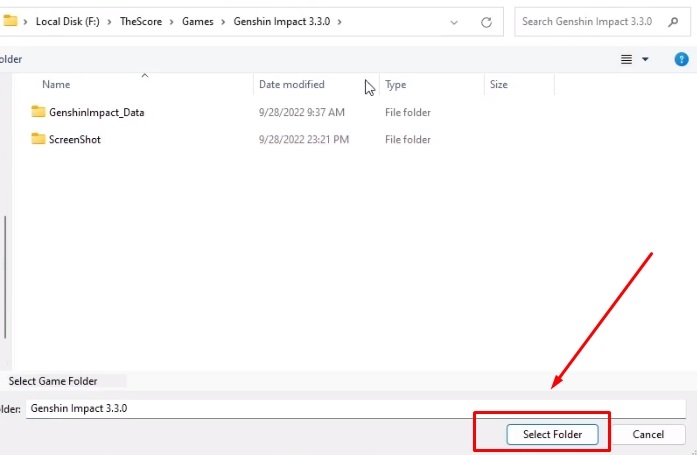This screenshot has height=455, width=697.
Task: Open the address bar history dropdown
Action: [x=454, y=22]
